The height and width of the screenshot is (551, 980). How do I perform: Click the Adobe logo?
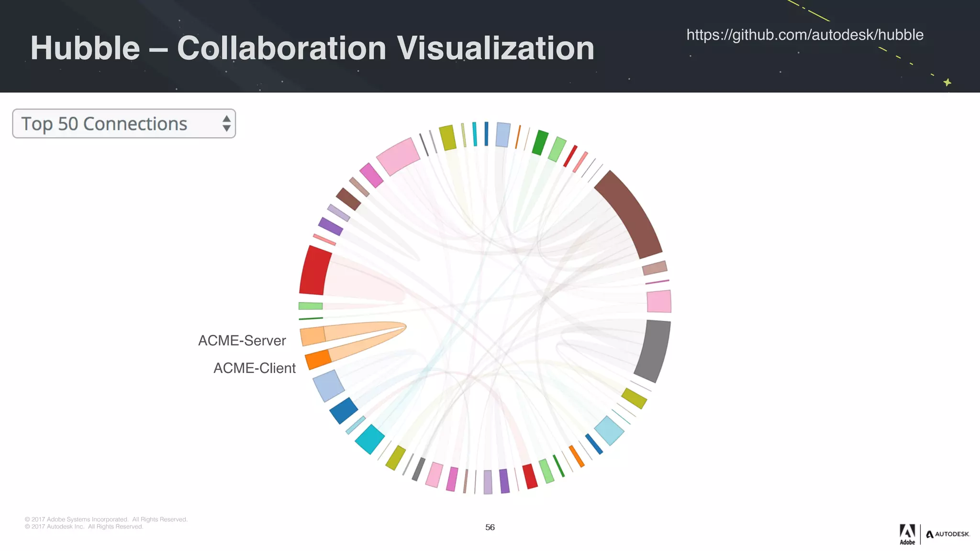907,534
